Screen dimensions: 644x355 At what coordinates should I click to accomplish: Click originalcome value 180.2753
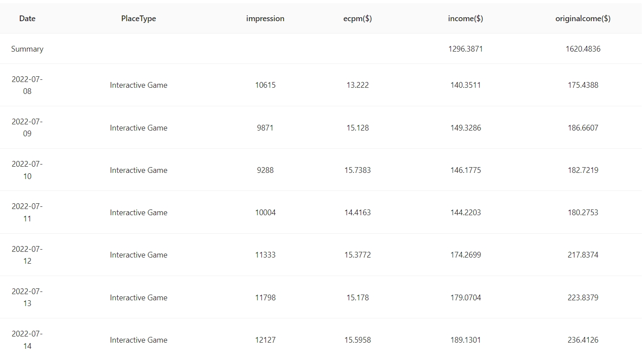click(583, 213)
